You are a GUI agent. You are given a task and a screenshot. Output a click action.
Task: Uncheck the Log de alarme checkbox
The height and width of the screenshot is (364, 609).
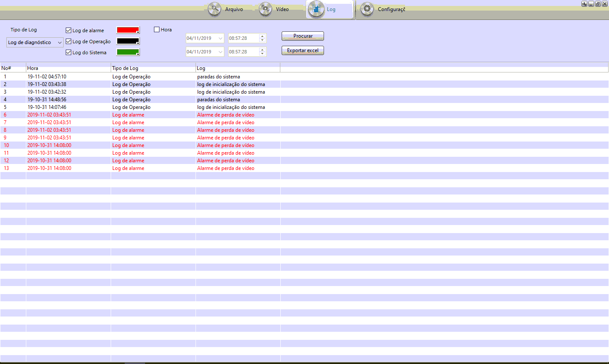click(69, 31)
